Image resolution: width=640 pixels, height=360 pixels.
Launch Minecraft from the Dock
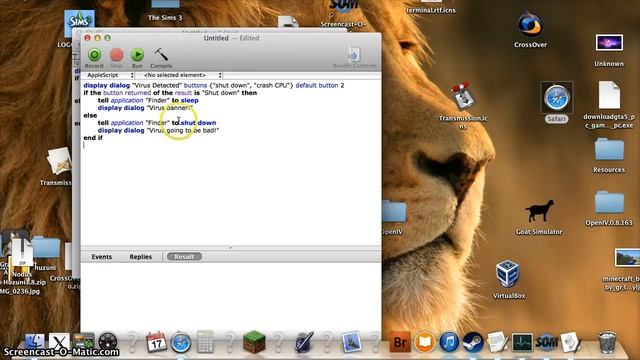[x=254, y=342]
